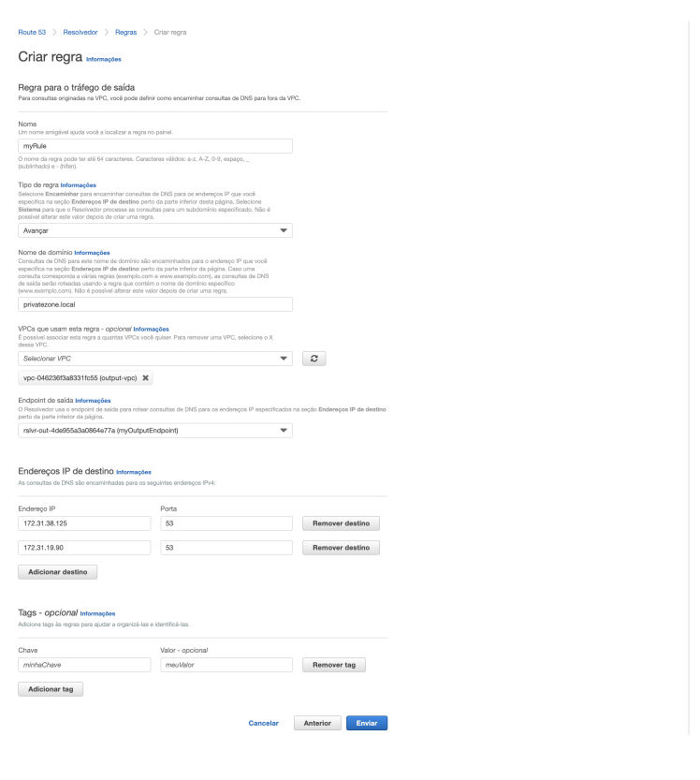The width and height of the screenshot is (700, 780).
Task: Click the Nome input field
Action: (x=155, y=146)
